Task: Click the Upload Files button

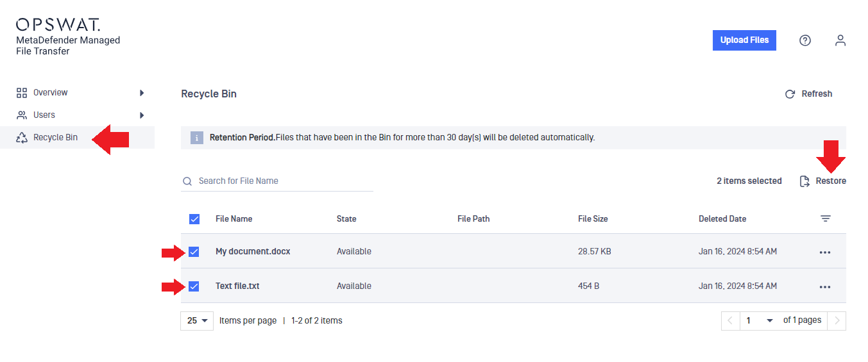Action: 744,40
